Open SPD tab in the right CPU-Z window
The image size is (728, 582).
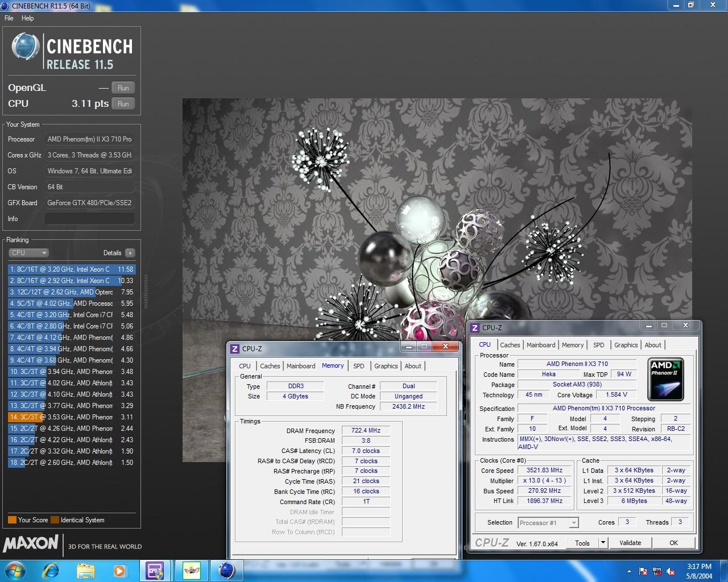[599, 345]
